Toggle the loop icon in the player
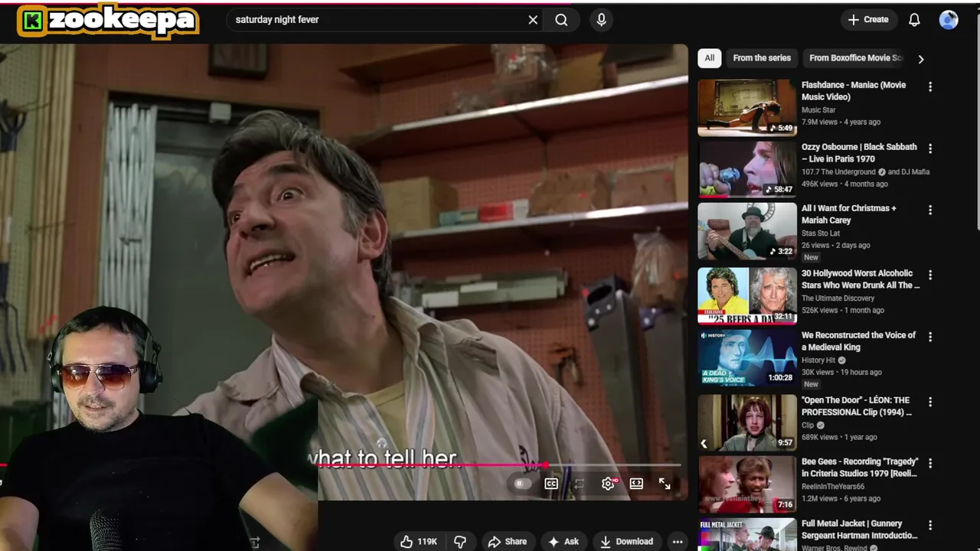 click(580, 484)
